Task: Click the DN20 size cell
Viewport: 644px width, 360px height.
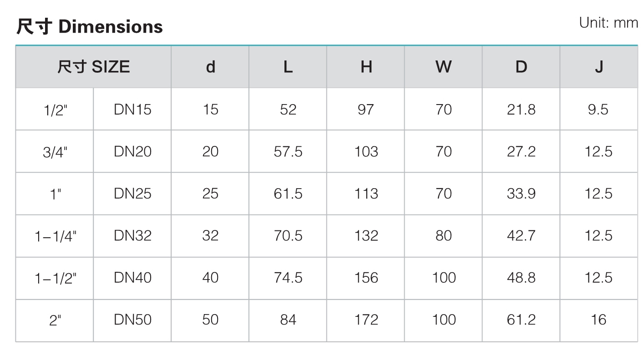Action: point(132,151)
